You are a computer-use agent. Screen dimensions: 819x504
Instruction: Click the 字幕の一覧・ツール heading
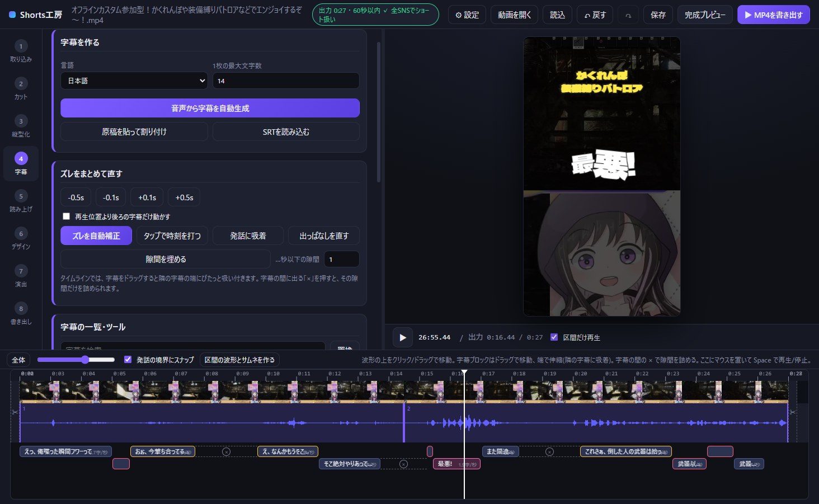coord(93,327)
